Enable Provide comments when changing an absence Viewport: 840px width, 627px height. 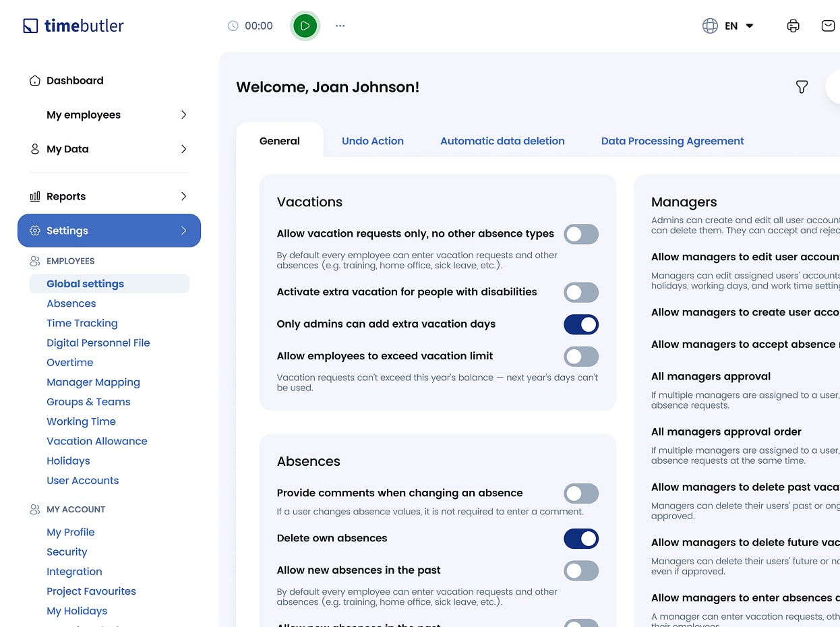click(580, 494)
